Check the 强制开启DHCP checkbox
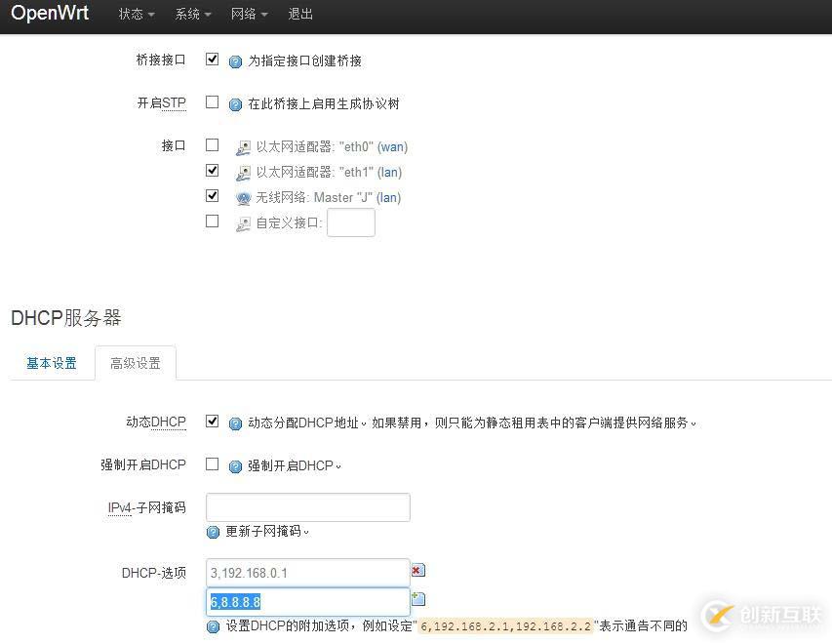The height and width of the screenshot is (644, 832). coord(212,464)
